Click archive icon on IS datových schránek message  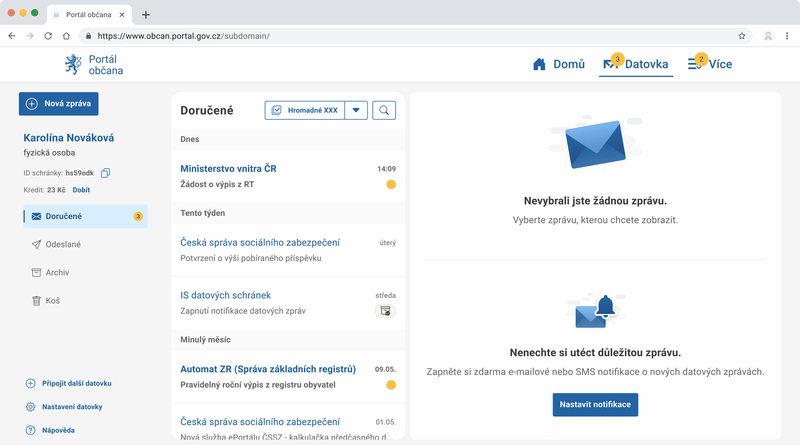click(x=385, y=311)
